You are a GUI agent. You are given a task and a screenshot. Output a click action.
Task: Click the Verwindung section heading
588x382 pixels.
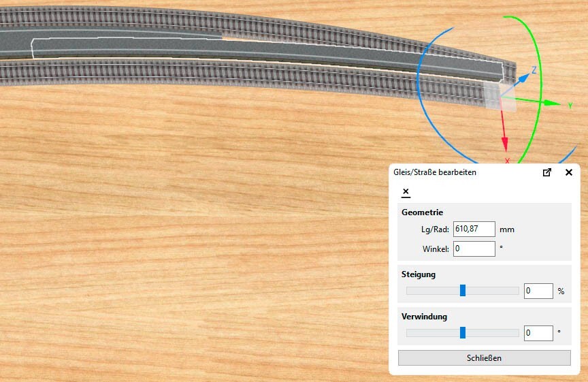(424, 317)
